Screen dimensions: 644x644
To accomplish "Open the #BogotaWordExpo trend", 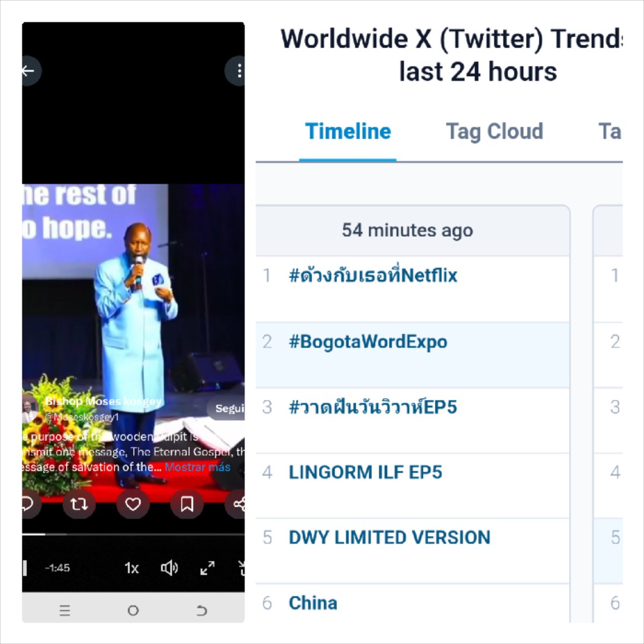I will [368, 342].
